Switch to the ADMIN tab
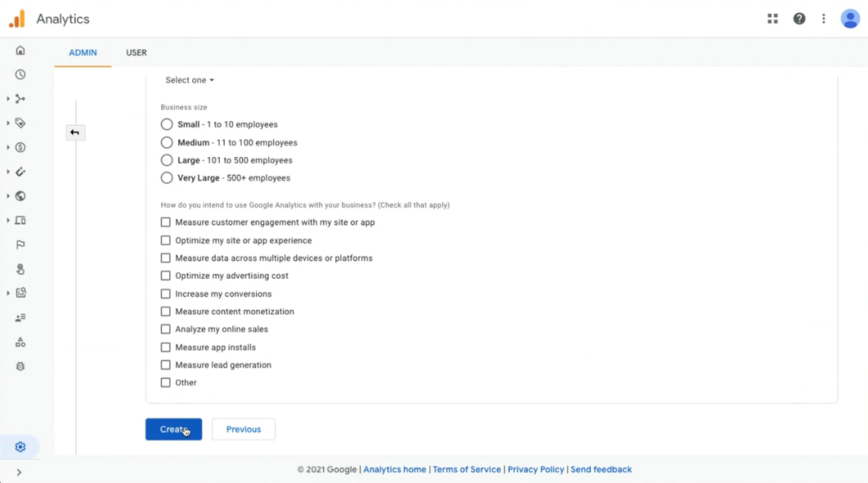The image size is (868, 483). (83, 52)
